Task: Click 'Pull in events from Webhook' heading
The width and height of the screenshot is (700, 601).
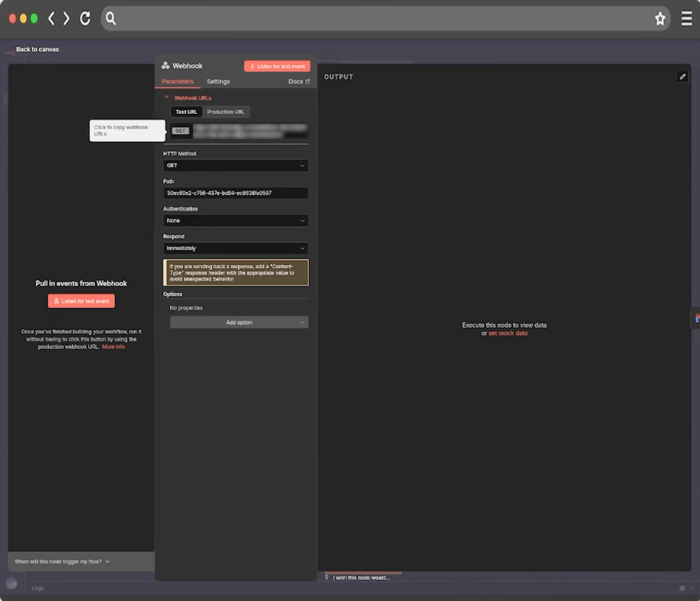Action: tap(81, 283)
